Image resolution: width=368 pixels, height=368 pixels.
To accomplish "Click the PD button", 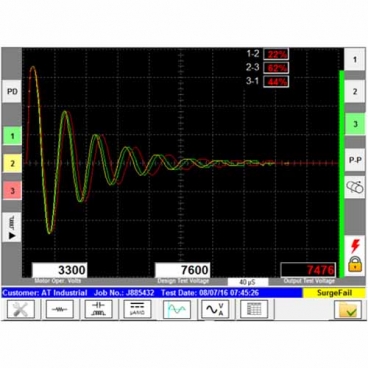I will (x=12, y=91).
